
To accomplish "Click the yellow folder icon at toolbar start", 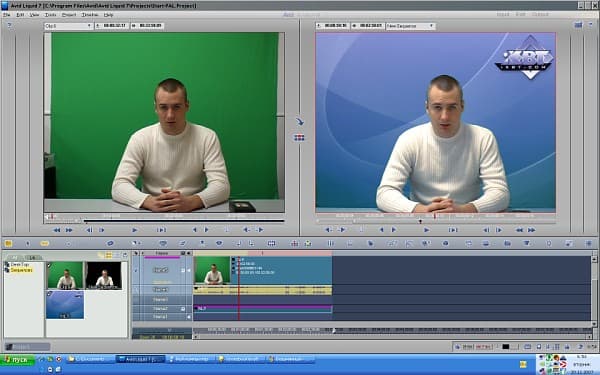I will pos(8,243).
